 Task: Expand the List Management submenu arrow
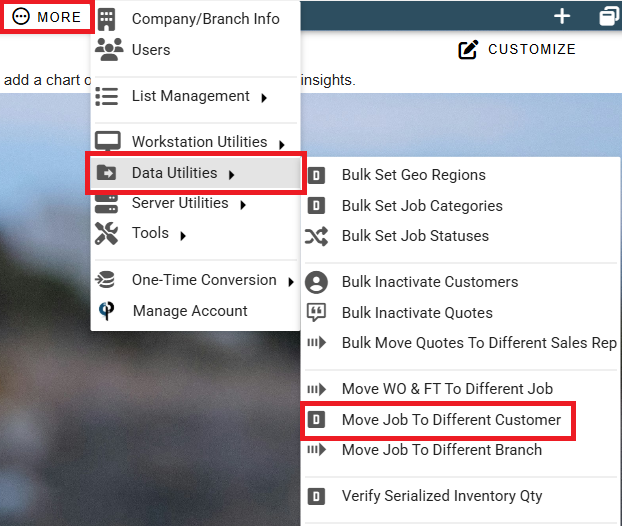[264, 98]
